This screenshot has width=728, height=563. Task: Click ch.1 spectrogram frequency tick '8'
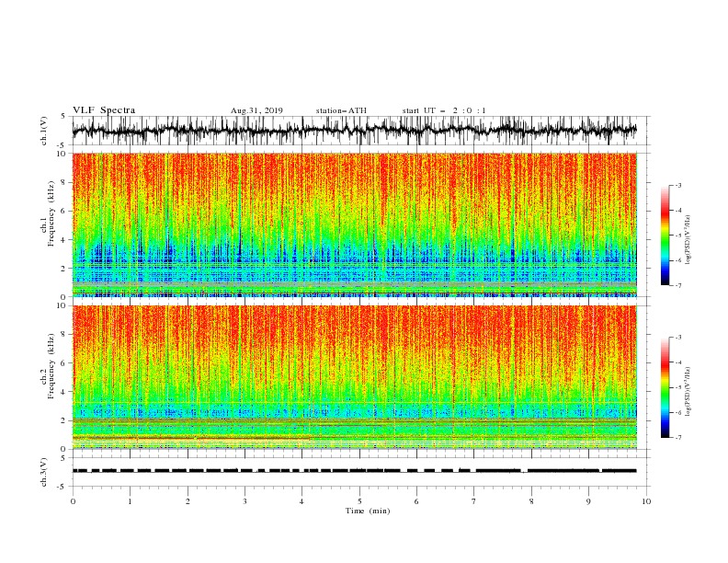point(64,182)
